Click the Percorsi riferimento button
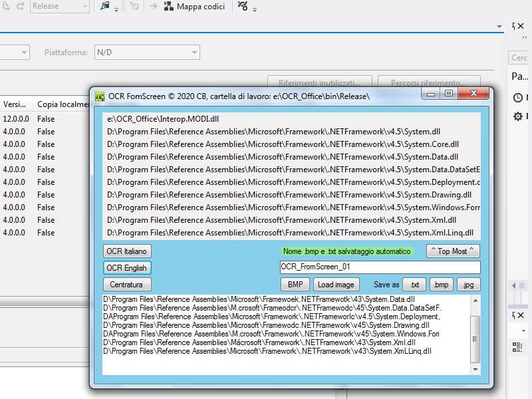Screen dimensions: 532x399 pyautogui.click(x=429, y=82)
